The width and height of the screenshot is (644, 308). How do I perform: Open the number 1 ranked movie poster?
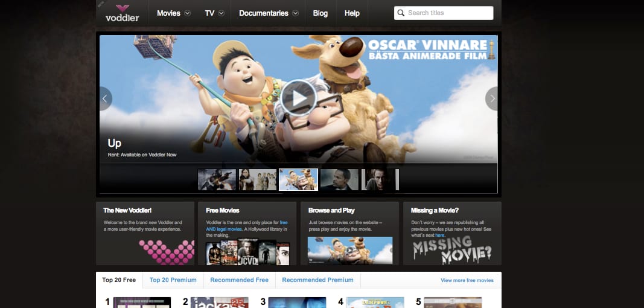[142, 303]
